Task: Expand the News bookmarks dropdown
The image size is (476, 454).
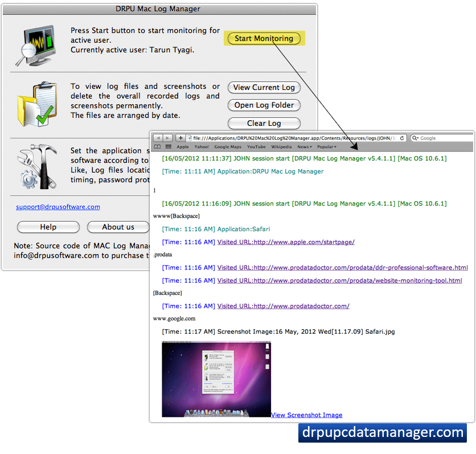Action: 305,147
